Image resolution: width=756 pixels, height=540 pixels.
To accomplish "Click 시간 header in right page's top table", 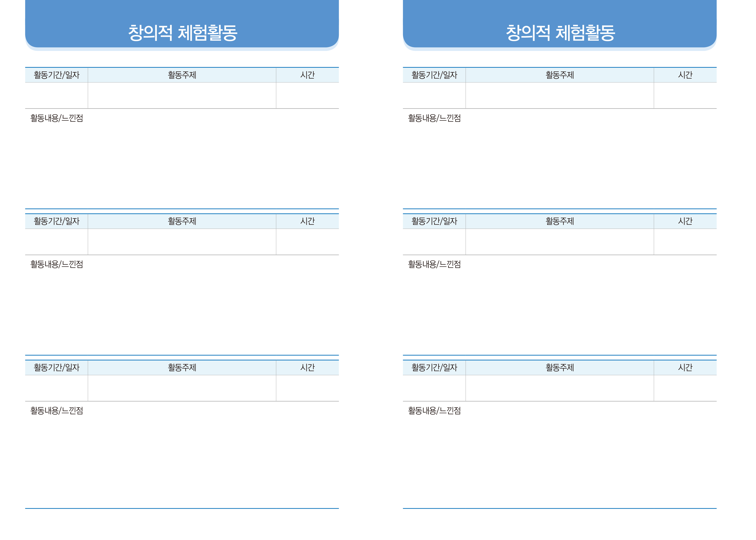I will 685,75.
